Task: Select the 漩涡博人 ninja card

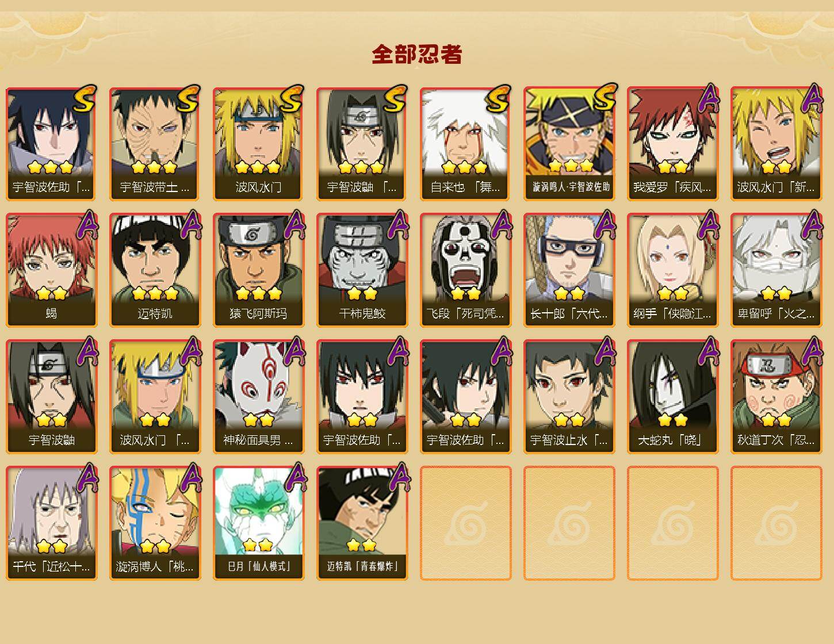Action: point(155,523)
